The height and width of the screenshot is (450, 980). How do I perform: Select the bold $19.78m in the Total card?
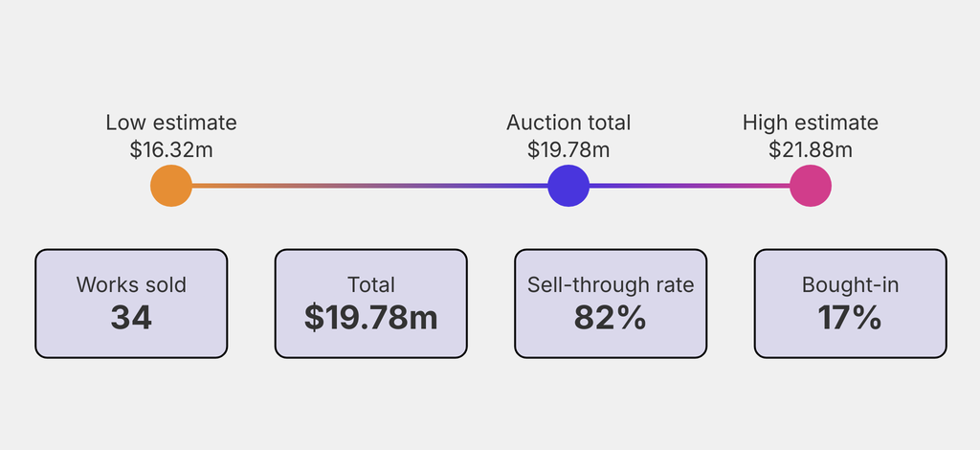[x=371, y=318]
